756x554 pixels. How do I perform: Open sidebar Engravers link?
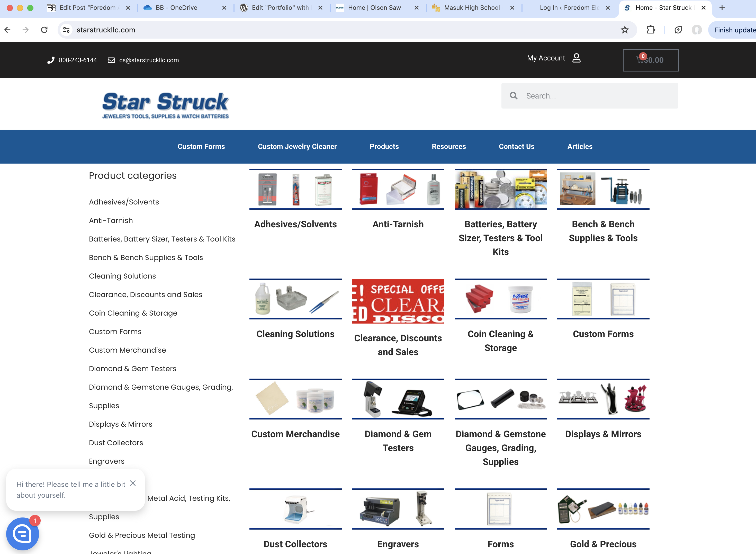(107, 461)
